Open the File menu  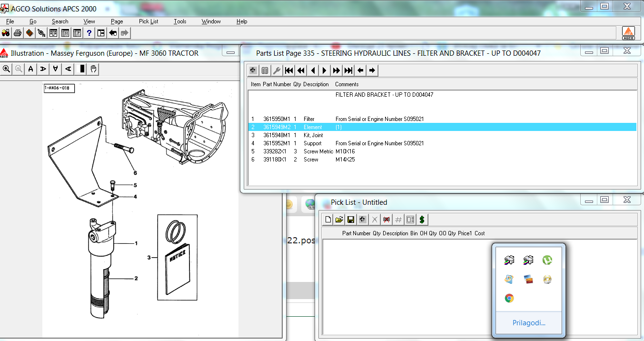pyautogui.click(x=10, y=21)
